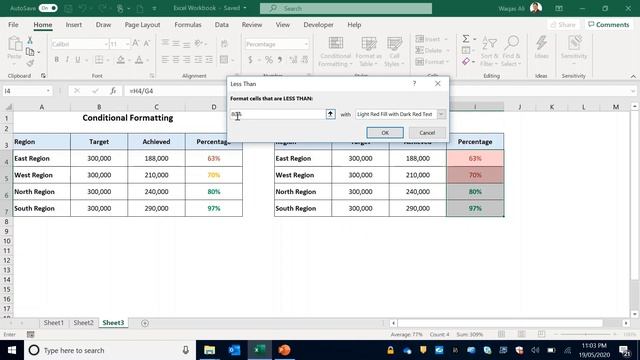The height and width of the screenshot is (360, 640).
Task: Click the Clear eraser icon
Action: pyautogui.click(x=466, y=62)
